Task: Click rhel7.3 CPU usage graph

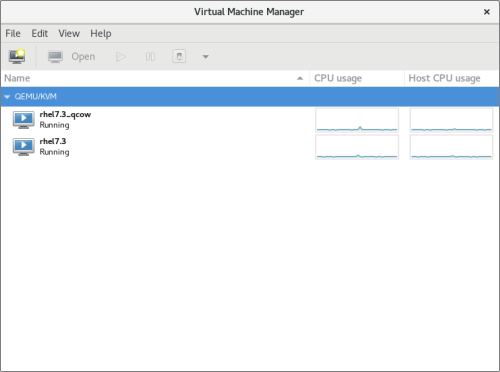Action: tap(357, 147)
